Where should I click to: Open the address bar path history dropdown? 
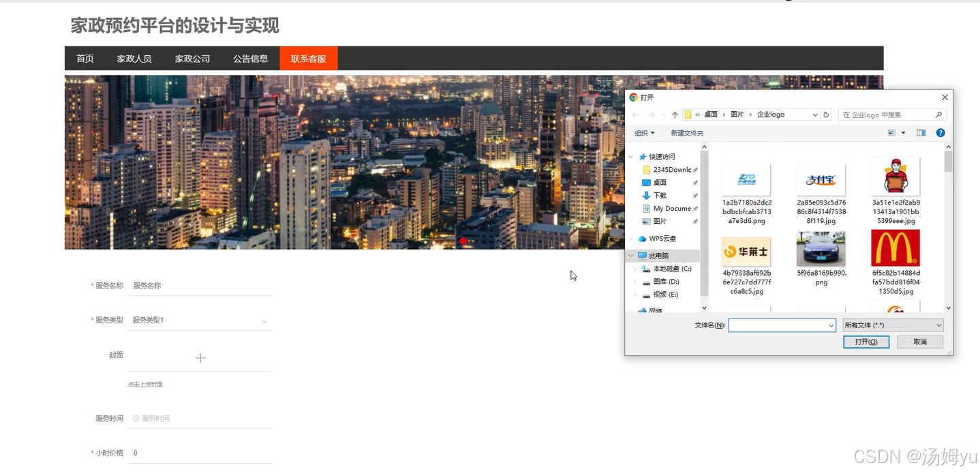point(815,115)
